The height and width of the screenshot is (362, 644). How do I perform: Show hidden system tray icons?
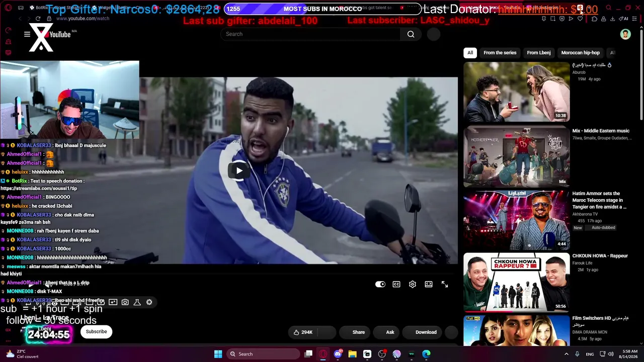pos(567,354)
